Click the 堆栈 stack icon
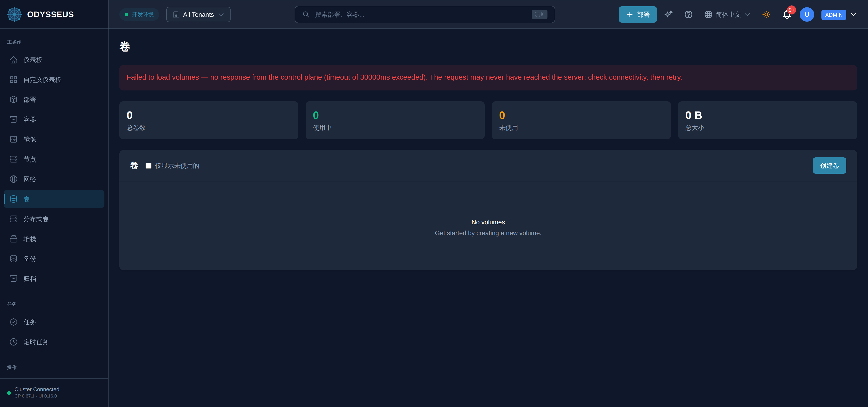868x407 pixels. point(14,239)
